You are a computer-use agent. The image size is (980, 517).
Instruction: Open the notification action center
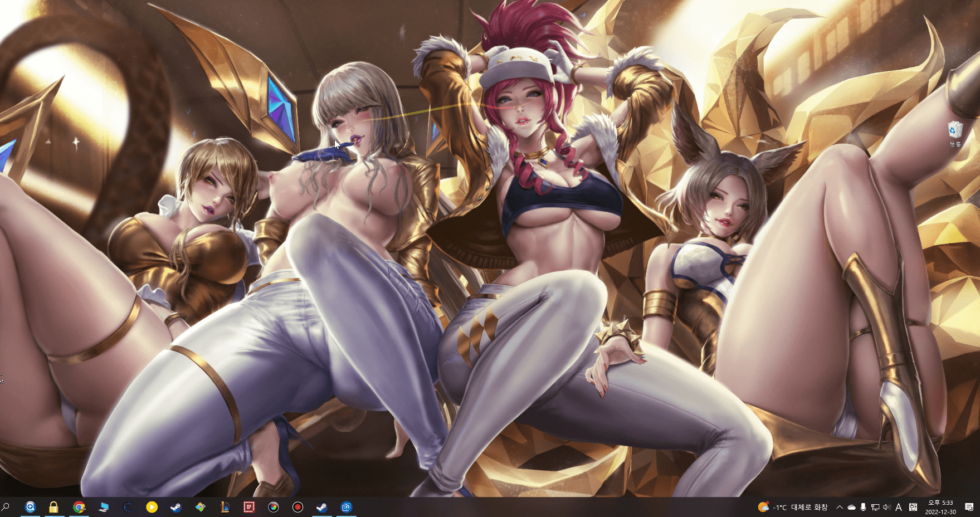tap(969, 507)
